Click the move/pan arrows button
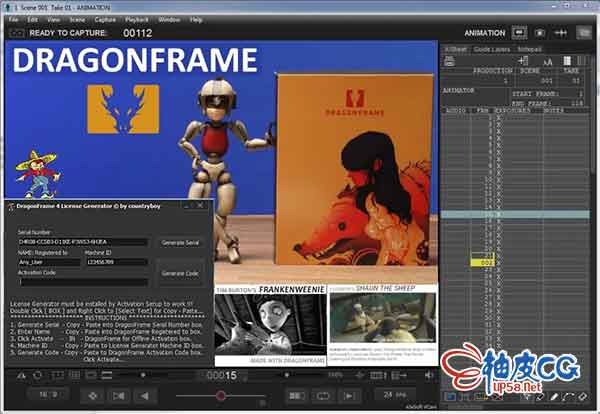This screenshot has height=414, width=600. (93, 396)
